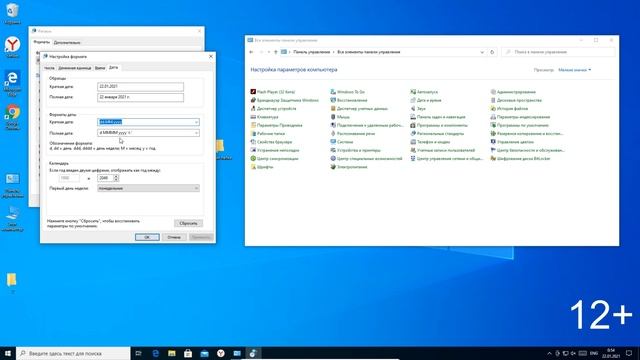Open Электропитание item
Image resolution: width=640 pixels, height=360 pixels.
point(349,167)
